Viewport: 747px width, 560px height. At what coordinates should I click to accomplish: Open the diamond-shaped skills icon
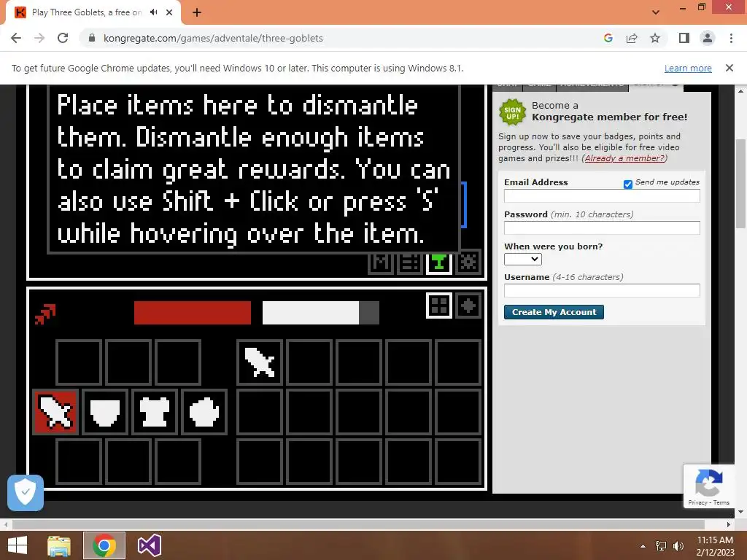pos(468,306)
